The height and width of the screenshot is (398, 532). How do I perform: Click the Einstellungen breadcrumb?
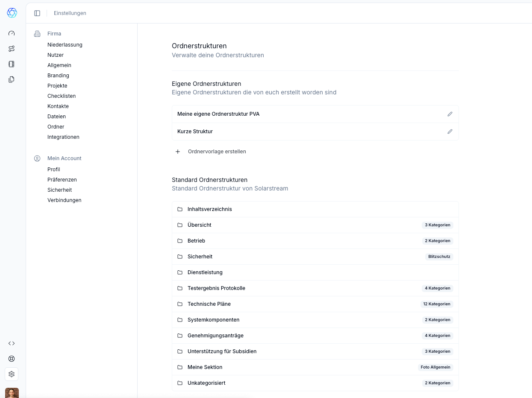point(70,13)
